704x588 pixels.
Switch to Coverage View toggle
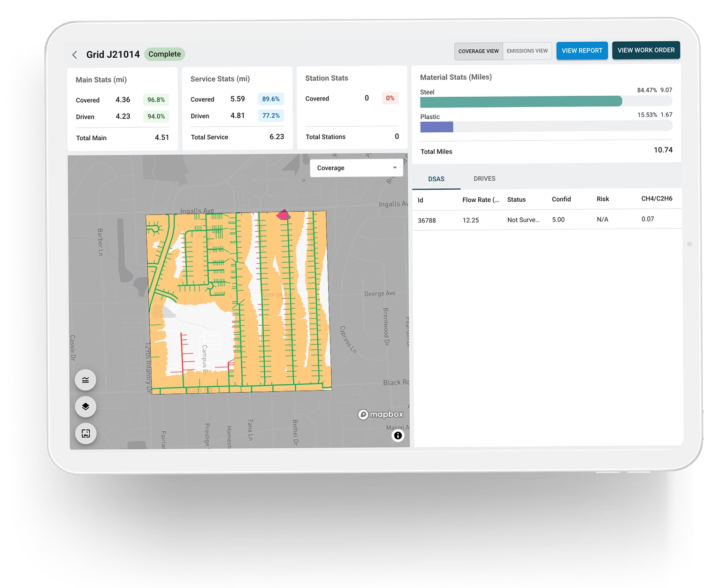(x=478, y=51)
